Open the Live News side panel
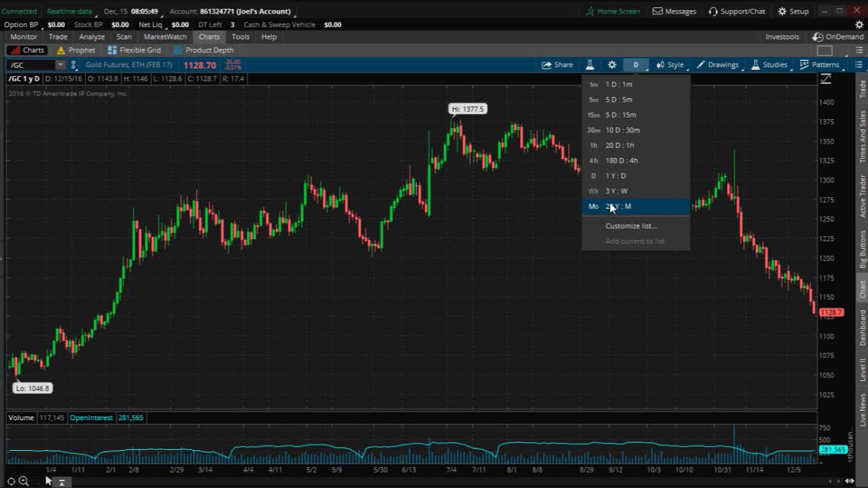 [x=863, y=410]
